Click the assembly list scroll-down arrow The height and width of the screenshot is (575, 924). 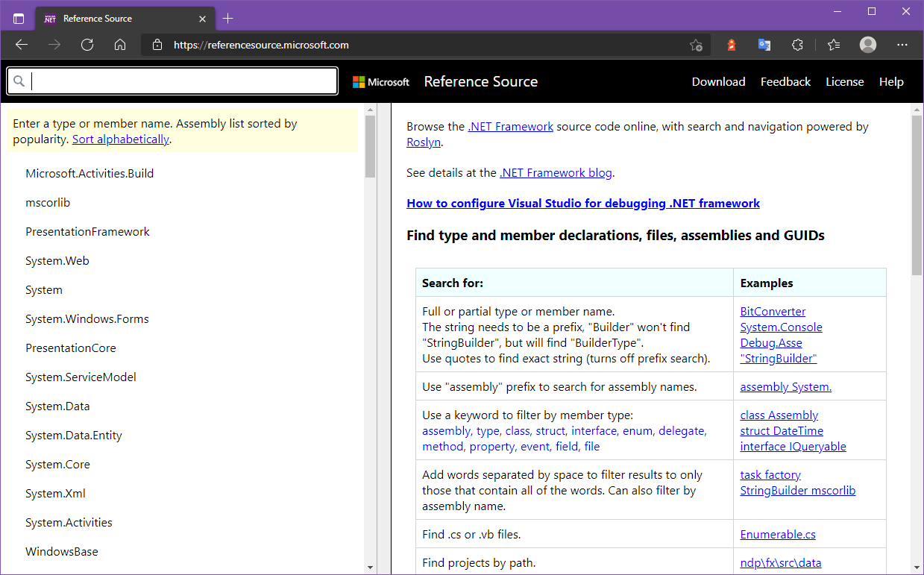click(370, 568)
